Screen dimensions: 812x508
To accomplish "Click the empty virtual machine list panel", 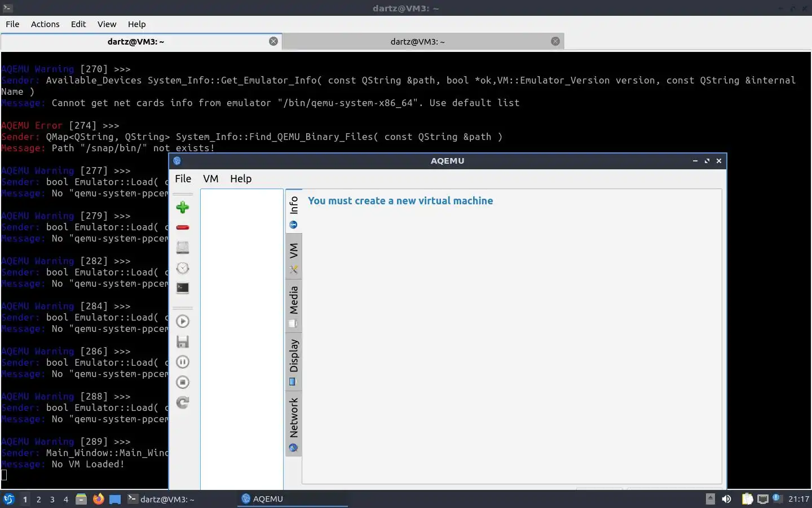I will [x=241, y=339].
